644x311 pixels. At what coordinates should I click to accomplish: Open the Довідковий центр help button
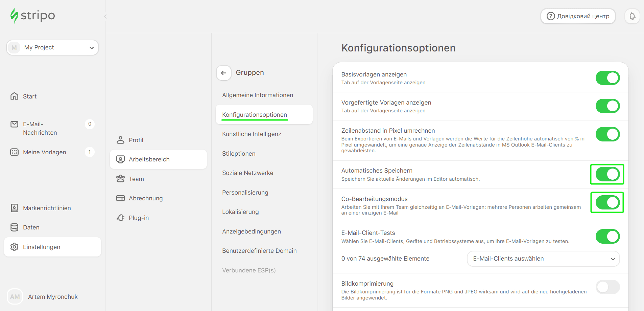578,16
